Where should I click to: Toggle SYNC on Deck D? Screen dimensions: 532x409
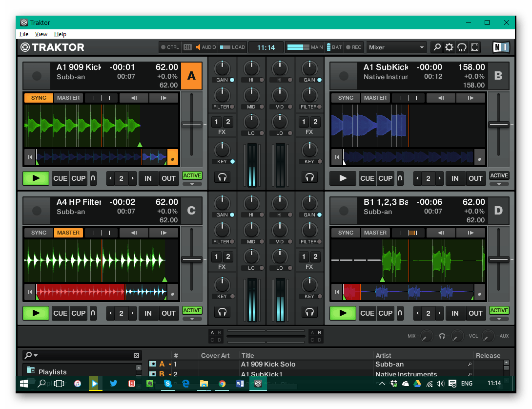tap(346, 233)
